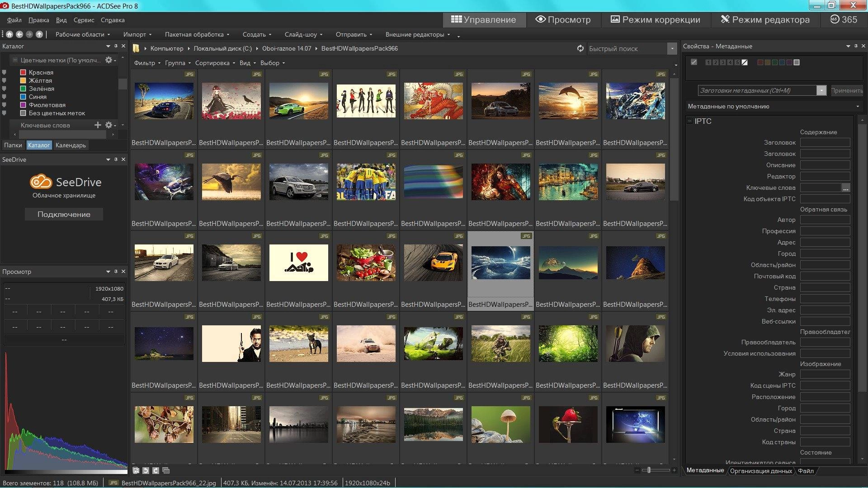Screen dimensions: 868x488
Task: Click the SeeDrive cloud logo
Action: [41, 182]
